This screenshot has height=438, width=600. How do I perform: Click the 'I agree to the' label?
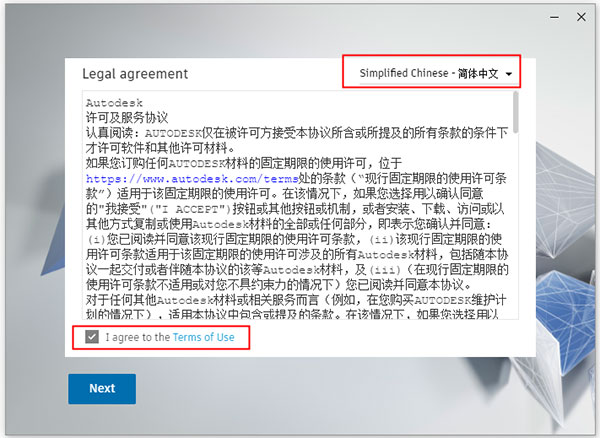pos(138,337)
